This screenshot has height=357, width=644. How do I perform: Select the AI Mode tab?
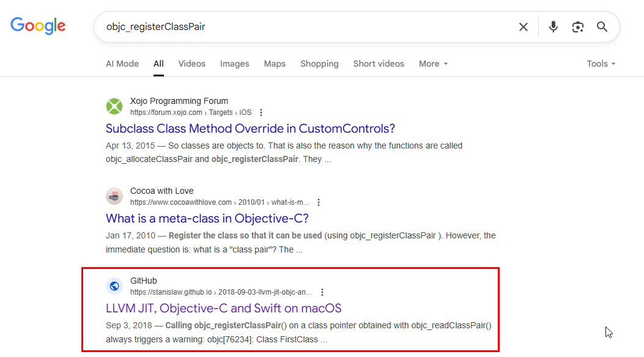pyautogui.click(x=122, y=64)
